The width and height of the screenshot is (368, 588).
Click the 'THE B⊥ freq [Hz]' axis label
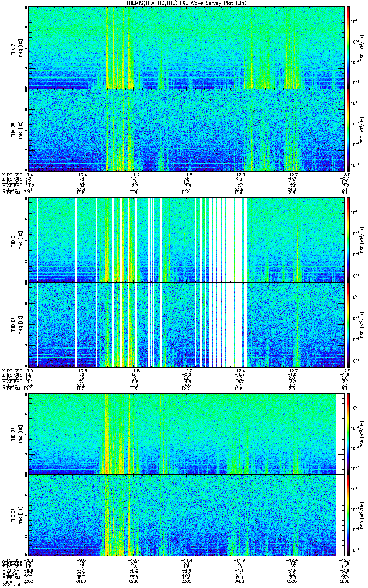tap(17, 434)
